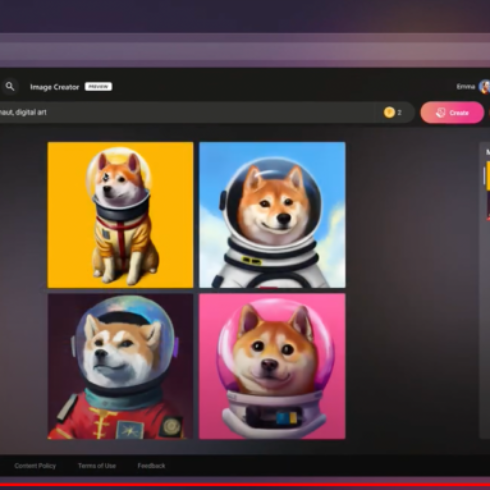This screenshot has width=490, height=490.
Task: Click the boost count number 2
Action: pos(399,113)
